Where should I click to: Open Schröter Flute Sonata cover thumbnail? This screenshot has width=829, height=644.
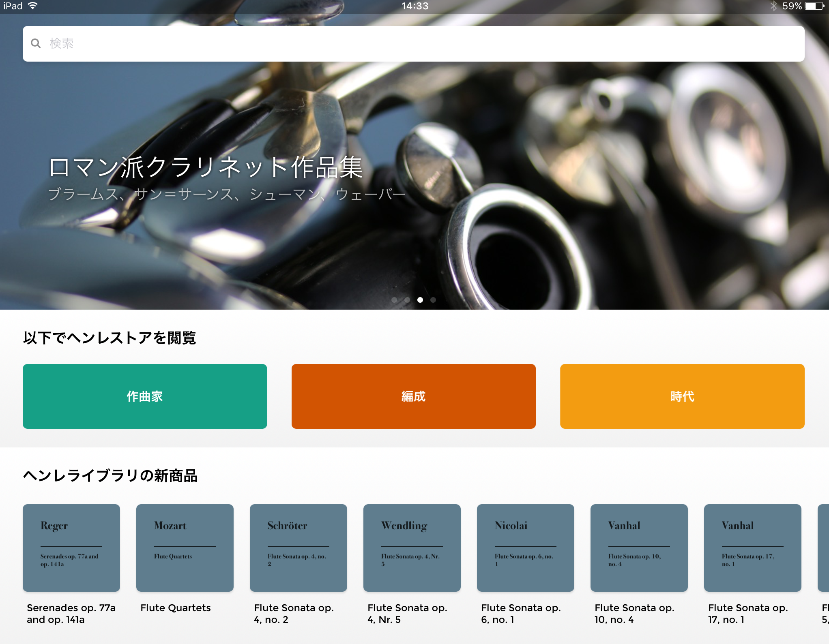tap(299, 548)
